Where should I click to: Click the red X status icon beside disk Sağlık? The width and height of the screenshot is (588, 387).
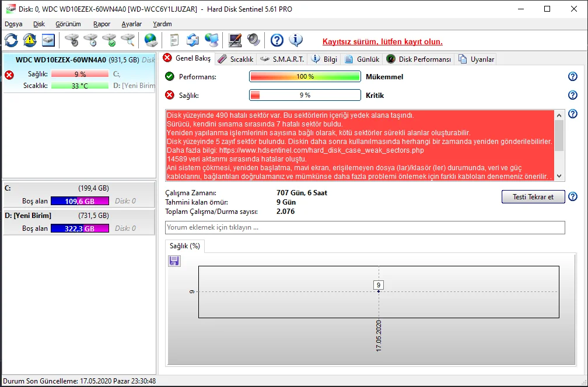point(9,75)
